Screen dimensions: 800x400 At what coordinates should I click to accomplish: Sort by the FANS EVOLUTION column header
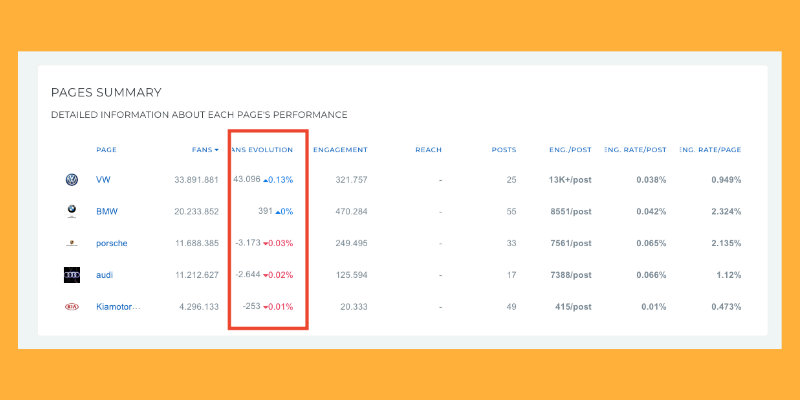point(262,150)
